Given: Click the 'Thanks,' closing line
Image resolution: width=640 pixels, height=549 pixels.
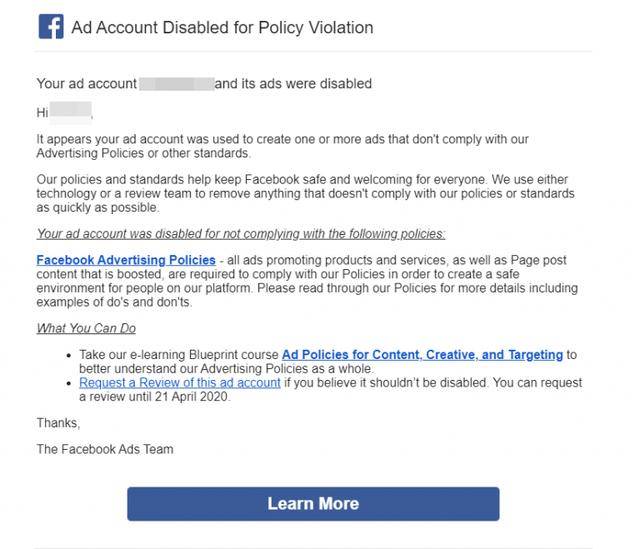Looking at the screenshot, I should (58, 423).
